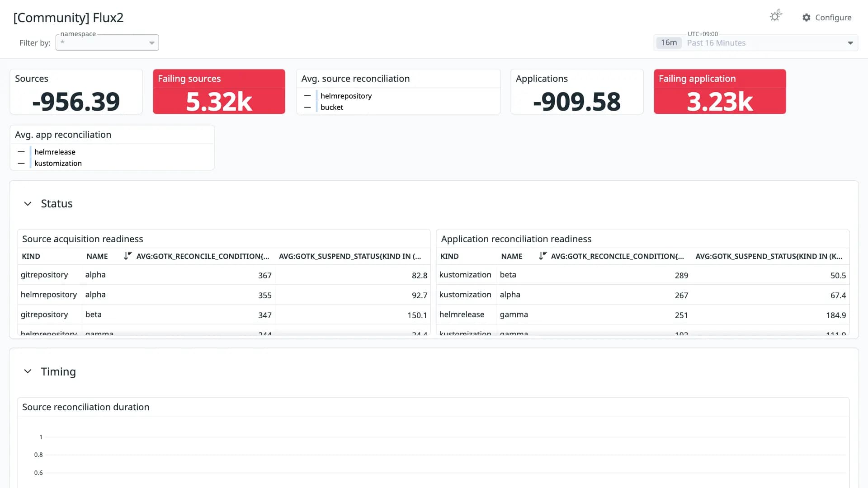Click the Avg. app reconciliation widget title
This screenshot has height=488, width=868.
[63, 135]
